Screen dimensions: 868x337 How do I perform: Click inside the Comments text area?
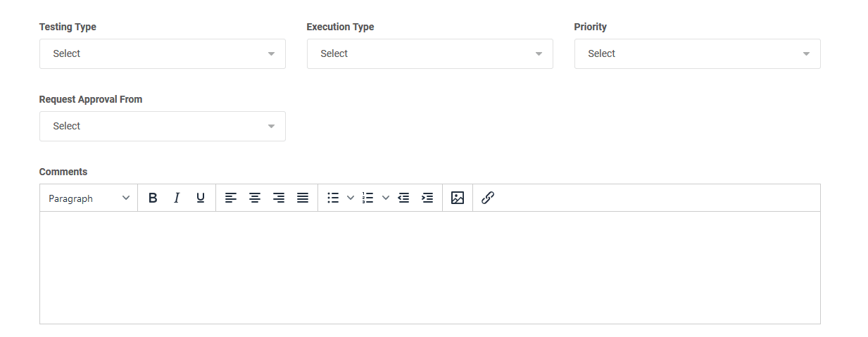(x=430, y=268)
